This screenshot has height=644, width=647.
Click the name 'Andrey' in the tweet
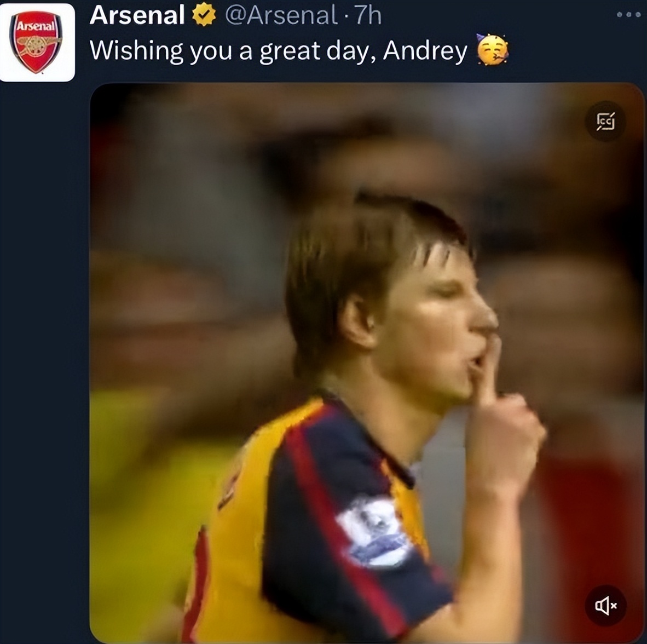click(x=425, y=51)
